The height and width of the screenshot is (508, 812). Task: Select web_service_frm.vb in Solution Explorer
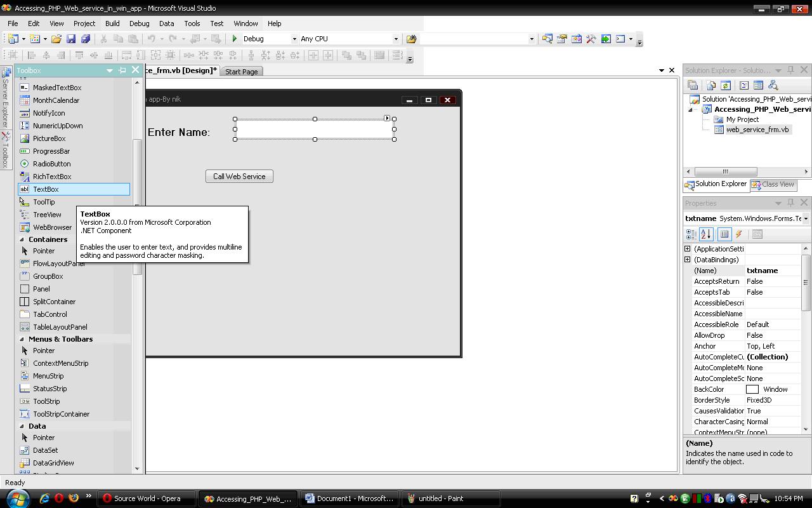757,130
